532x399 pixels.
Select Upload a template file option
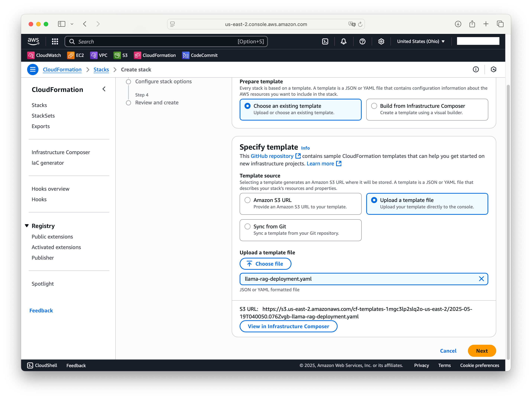click(x=427, y=204)
